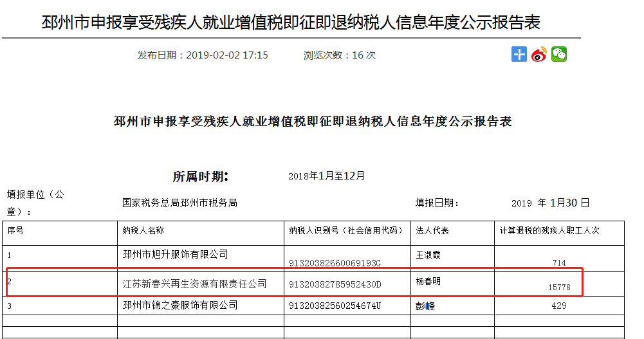Image resolution: width=644 pixels, height=339 pixels.
Task: Click employee count 15778
Action: point(559,288)
